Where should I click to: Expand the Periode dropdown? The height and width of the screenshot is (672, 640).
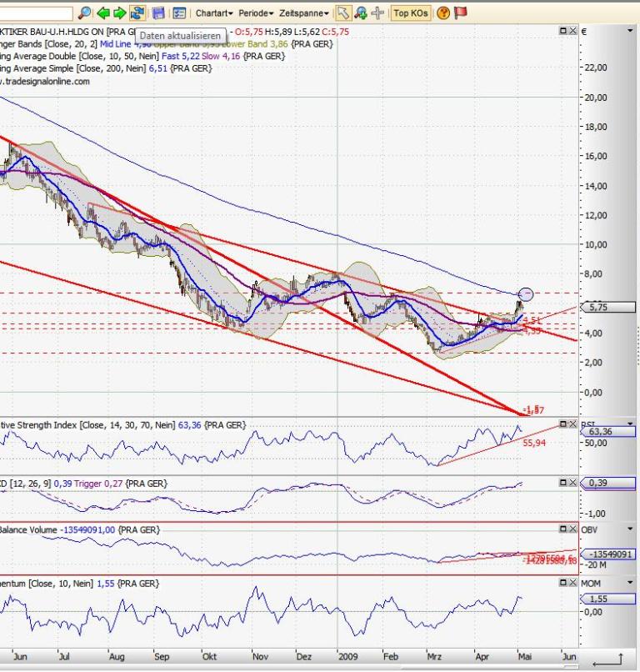click(x=255, y=13)
